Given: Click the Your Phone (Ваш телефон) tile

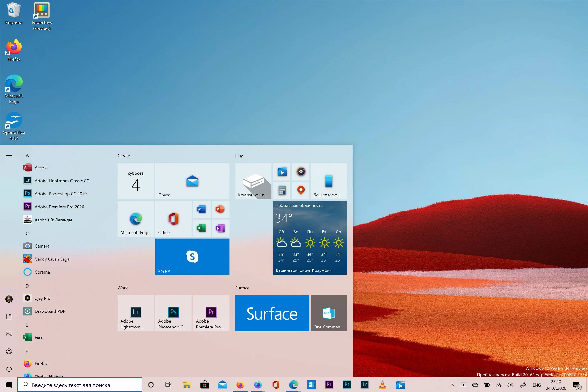Looking at the screenshot, I should coord(328,181).
